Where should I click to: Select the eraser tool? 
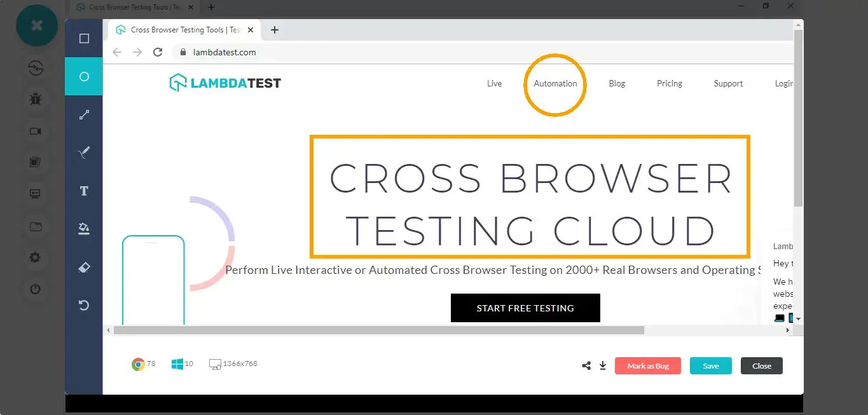click(x=84, y=268)
